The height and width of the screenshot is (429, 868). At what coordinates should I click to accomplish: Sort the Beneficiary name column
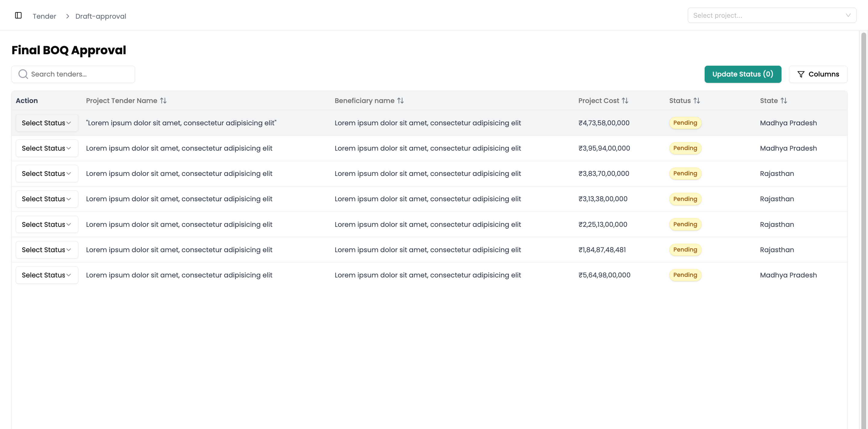coord(400,100)
